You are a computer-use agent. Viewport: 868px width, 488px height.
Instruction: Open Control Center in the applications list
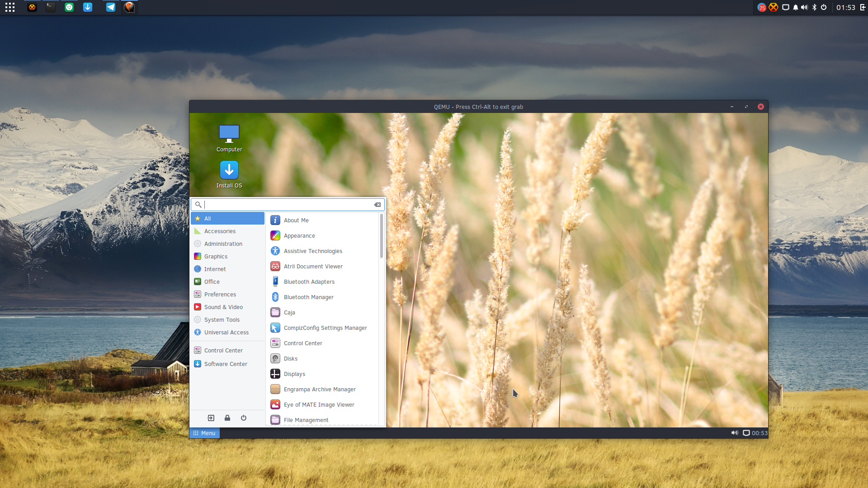pyautogui.click(x=323, y=343)
